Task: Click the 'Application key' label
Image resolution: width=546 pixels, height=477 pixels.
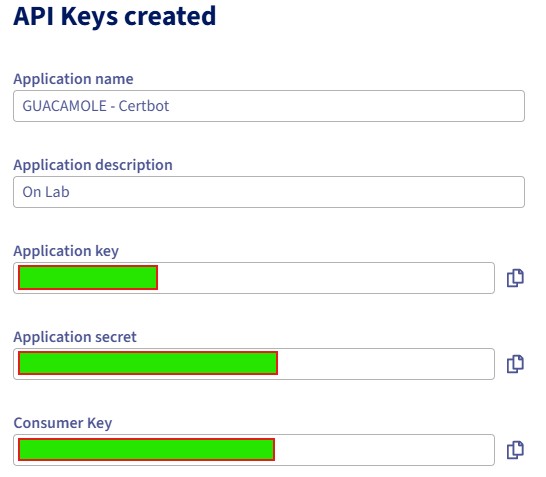Action: coord(66,251)
